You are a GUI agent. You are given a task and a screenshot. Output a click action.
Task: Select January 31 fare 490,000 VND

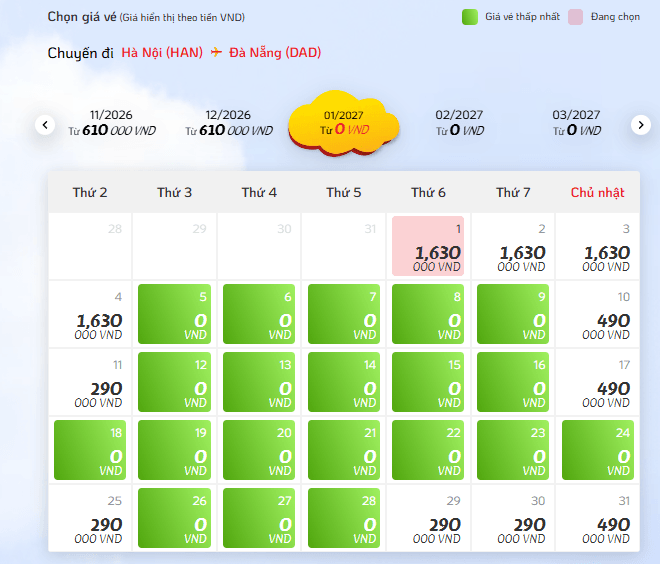[x=597, y=518]
